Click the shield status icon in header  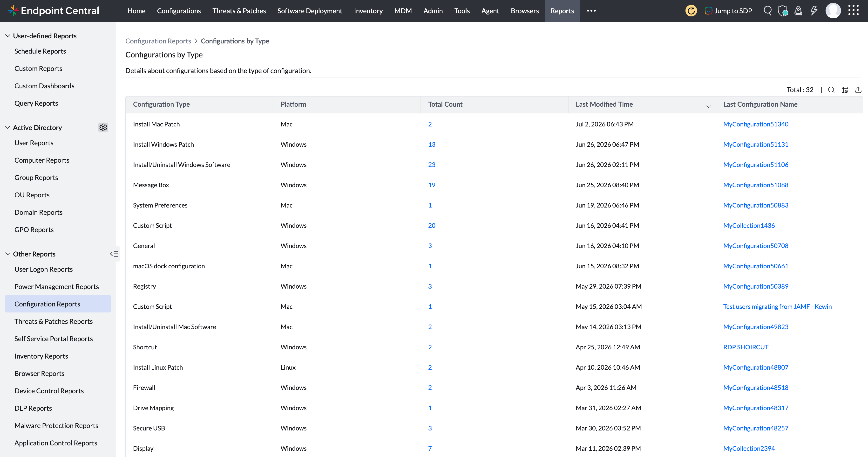tap(783, 11)
